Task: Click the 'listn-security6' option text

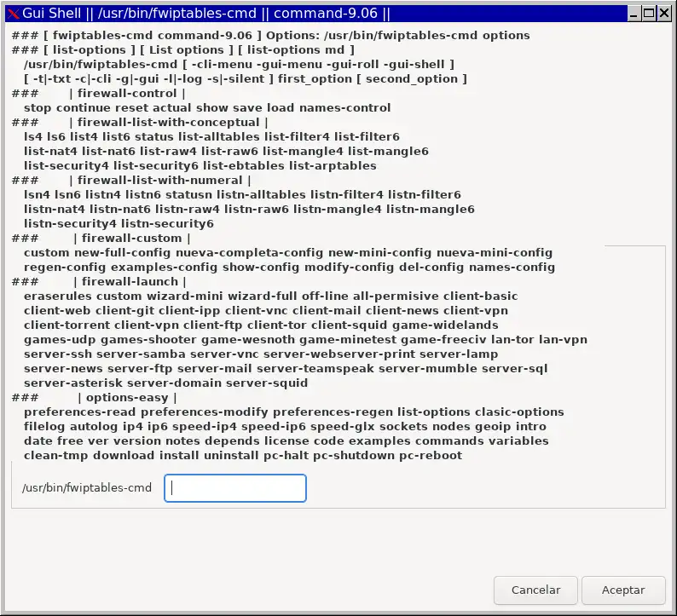Action: click(167, 224)
